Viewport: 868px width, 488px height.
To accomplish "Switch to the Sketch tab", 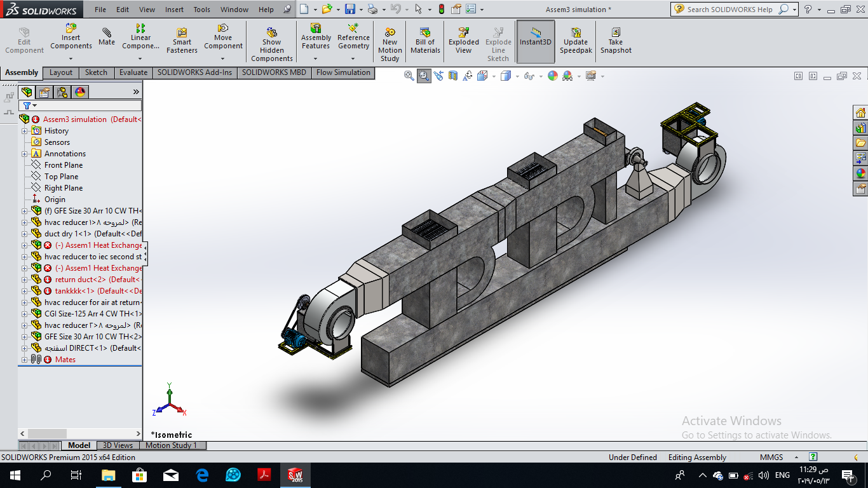I will pyautogui.click(x=97, y=72).
